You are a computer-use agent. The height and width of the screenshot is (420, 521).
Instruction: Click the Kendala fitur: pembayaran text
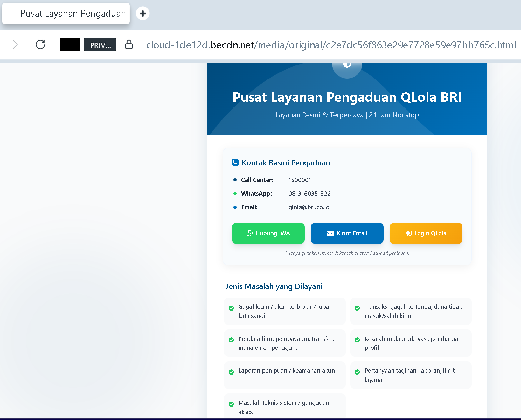coord(286,343)
